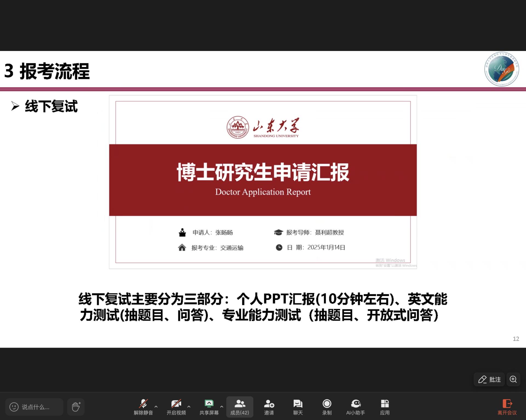Raise hand using the hand icon
Viewport: 526px width, 420px height.
(x=76, y=407)
